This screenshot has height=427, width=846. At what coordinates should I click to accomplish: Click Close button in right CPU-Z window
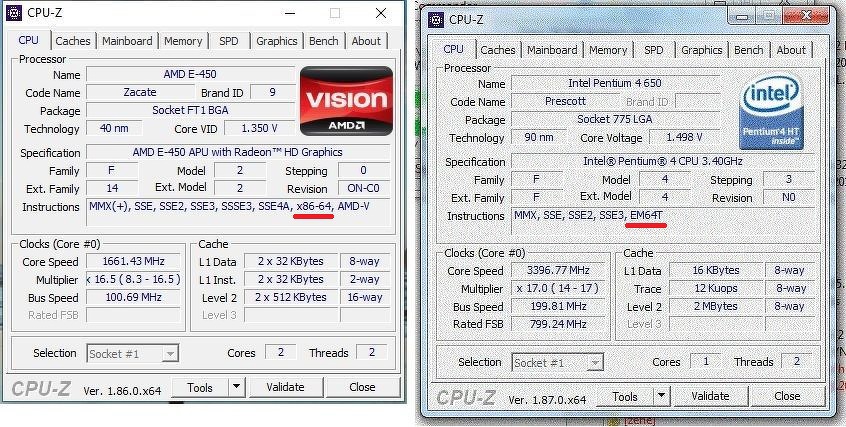point(787,397)
